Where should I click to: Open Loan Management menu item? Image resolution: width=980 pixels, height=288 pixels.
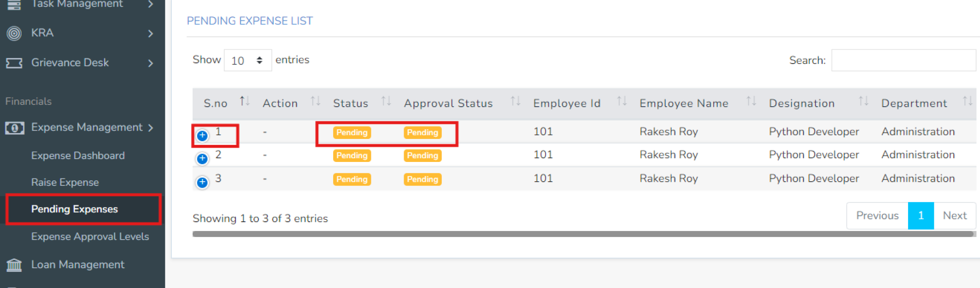click(77, 265)
